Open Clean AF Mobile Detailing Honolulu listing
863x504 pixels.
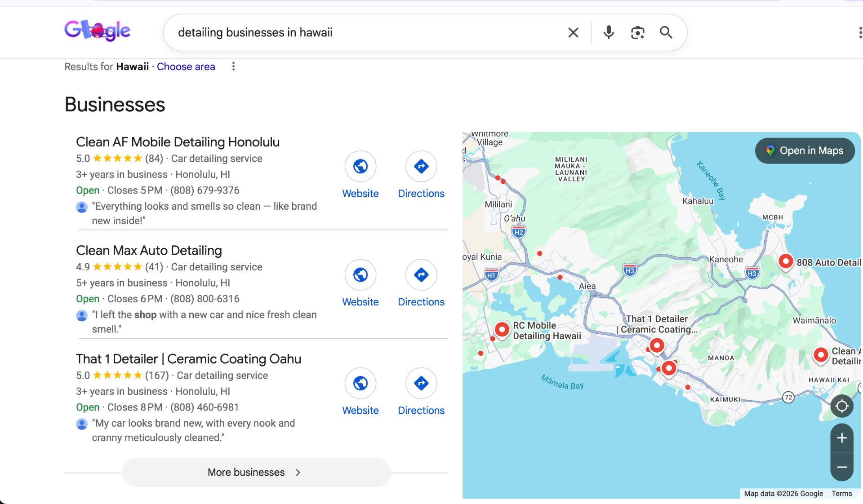click(x=178, y=142)
